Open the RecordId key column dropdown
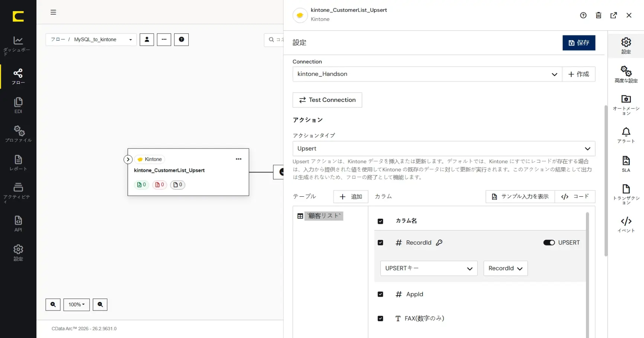This screenshot has width=644, height=338. (x=506, y=268)
